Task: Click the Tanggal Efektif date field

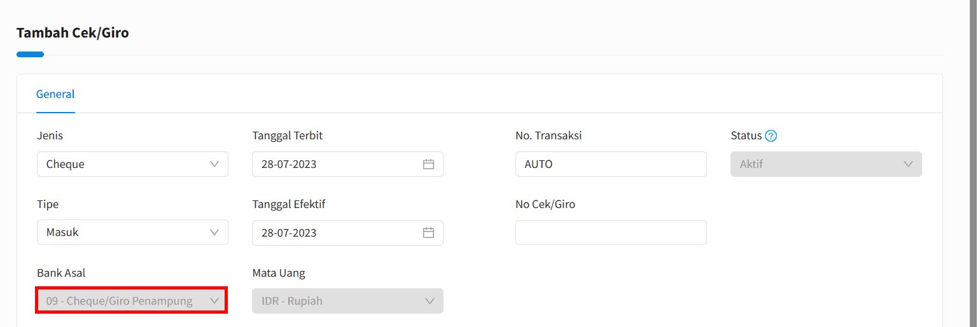Action: click(347, 233)
